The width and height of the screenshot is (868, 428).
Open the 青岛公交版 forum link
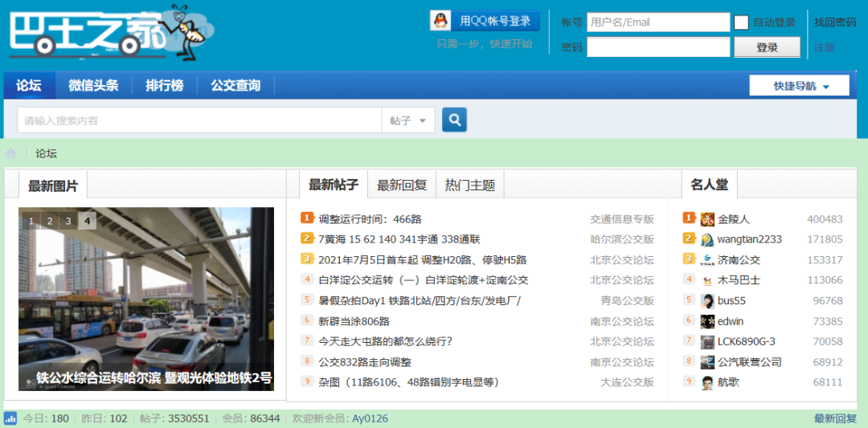(628, 301)
